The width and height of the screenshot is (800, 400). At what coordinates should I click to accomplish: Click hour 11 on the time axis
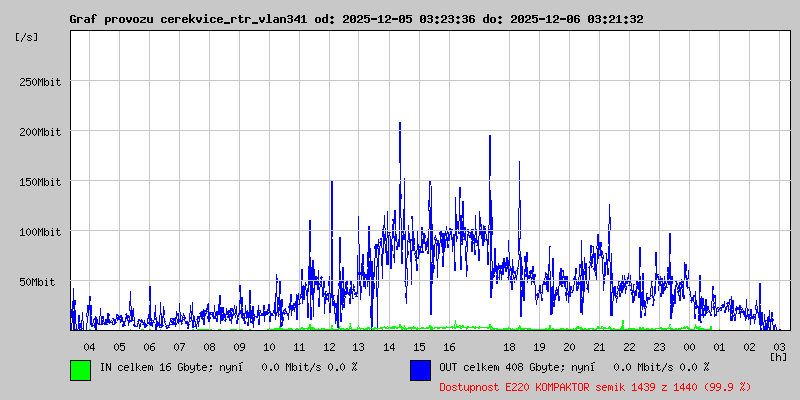(x=299, y=347)
